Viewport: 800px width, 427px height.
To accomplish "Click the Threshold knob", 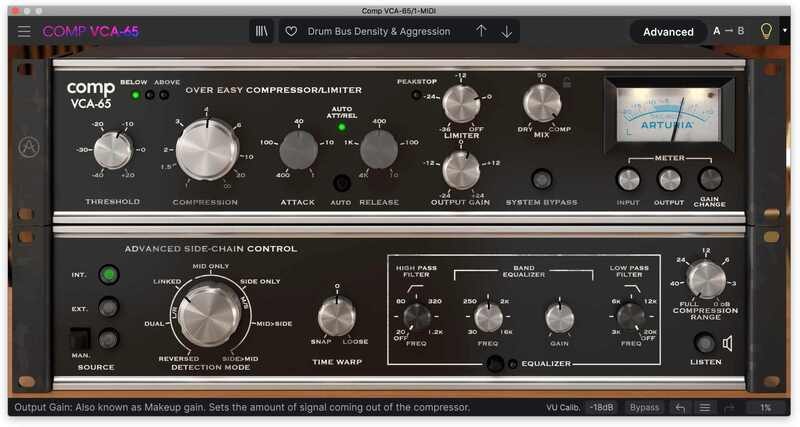I will pos(112,150).
